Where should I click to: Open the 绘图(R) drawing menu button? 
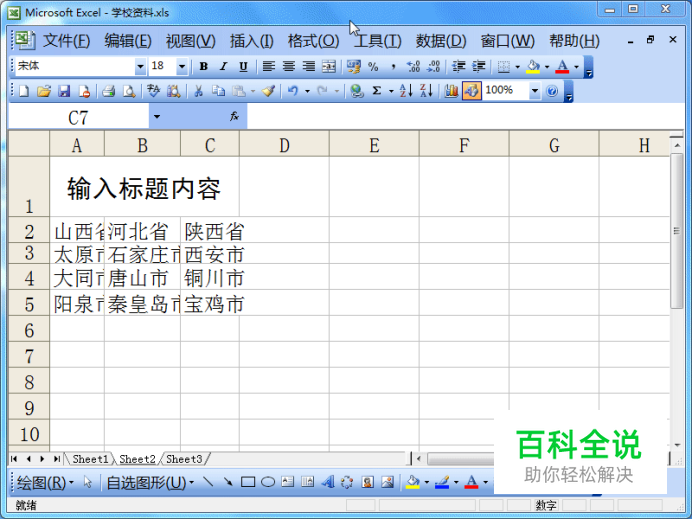click(45, 482)
